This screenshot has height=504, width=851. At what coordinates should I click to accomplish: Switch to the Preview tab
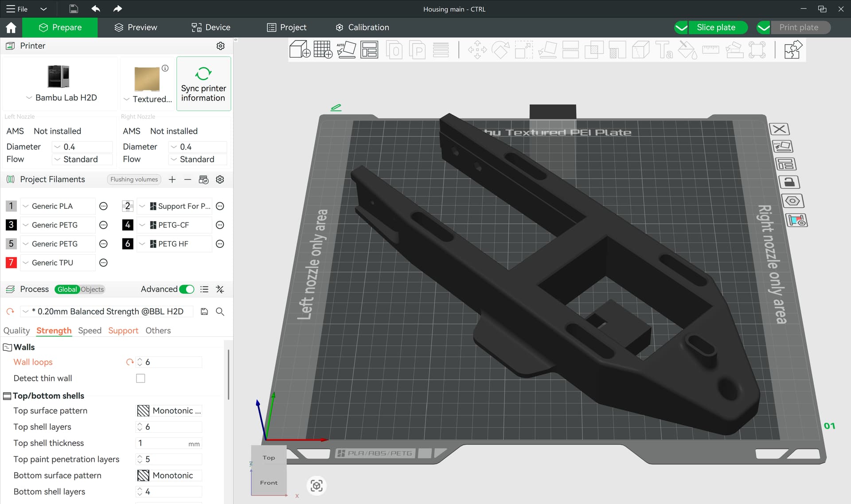click(136, 27)
